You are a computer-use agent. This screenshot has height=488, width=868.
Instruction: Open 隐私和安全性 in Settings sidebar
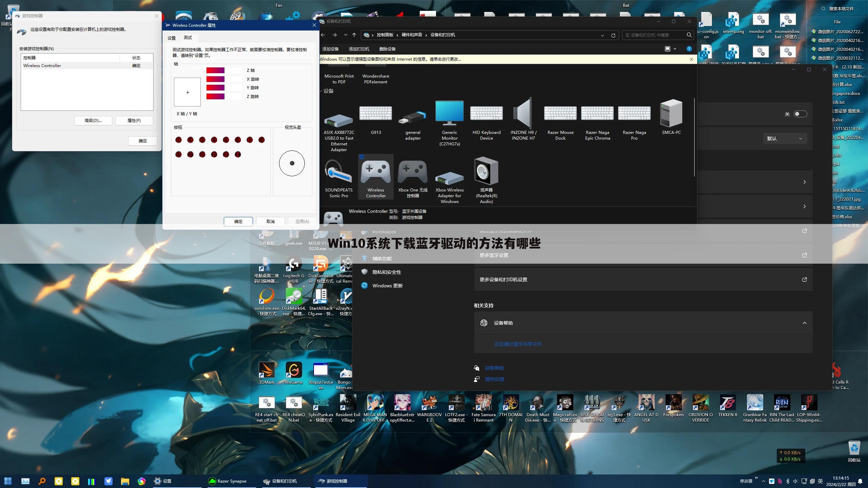pyautogui.click(x=387, y=272)
